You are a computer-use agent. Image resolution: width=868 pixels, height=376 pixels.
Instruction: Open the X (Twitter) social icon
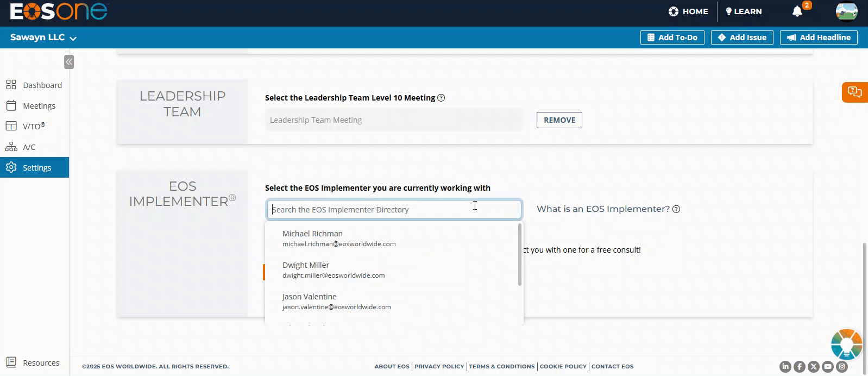(x=814, y=367)
